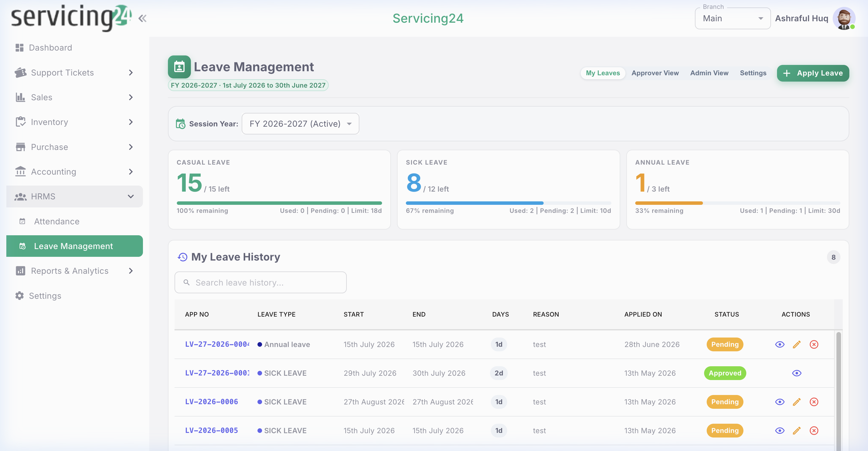Image resolution: width=868 pixels, height=451 pixels.
Task: Switch to the My Leaves tab
Action: (x=603, y=73)
